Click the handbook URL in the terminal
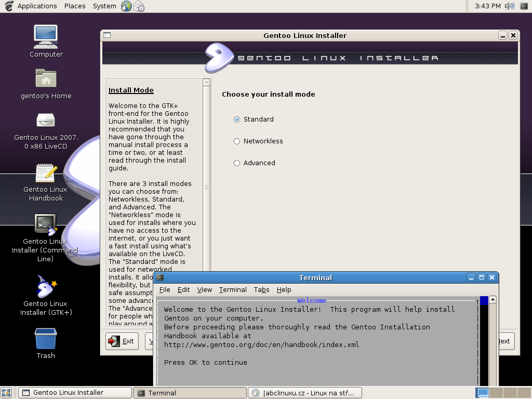The height and width of the screenshot is (399, 532). 262,345
